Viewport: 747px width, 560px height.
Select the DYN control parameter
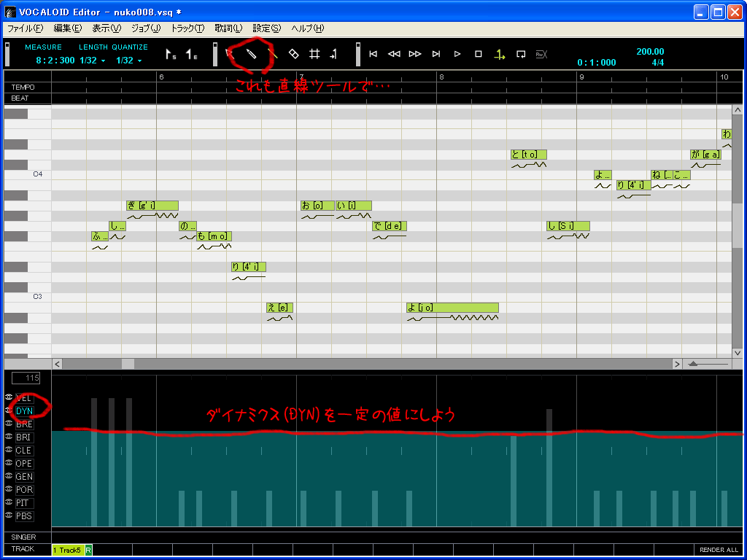(24, 411)
